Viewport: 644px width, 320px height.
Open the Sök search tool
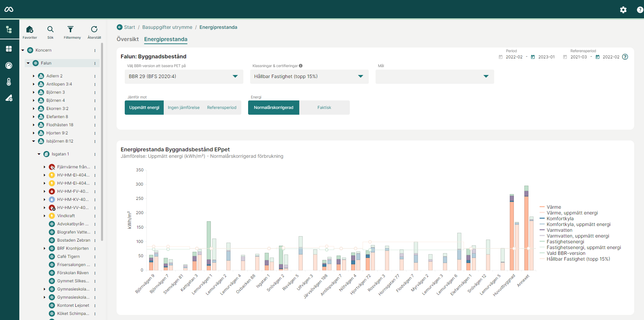tap(51, 32)
